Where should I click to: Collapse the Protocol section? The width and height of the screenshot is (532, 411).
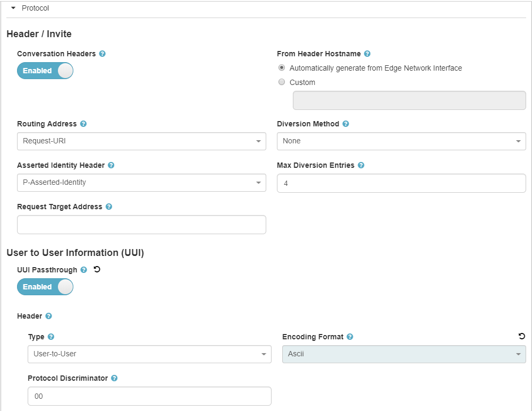tap(14, 8)
